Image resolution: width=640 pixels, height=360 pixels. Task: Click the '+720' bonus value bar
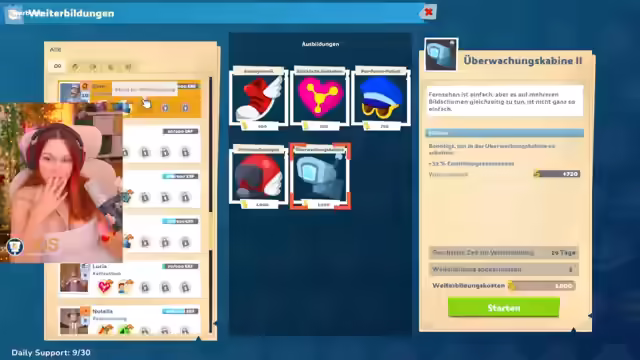pyautogui.click(x=557, y=174)
